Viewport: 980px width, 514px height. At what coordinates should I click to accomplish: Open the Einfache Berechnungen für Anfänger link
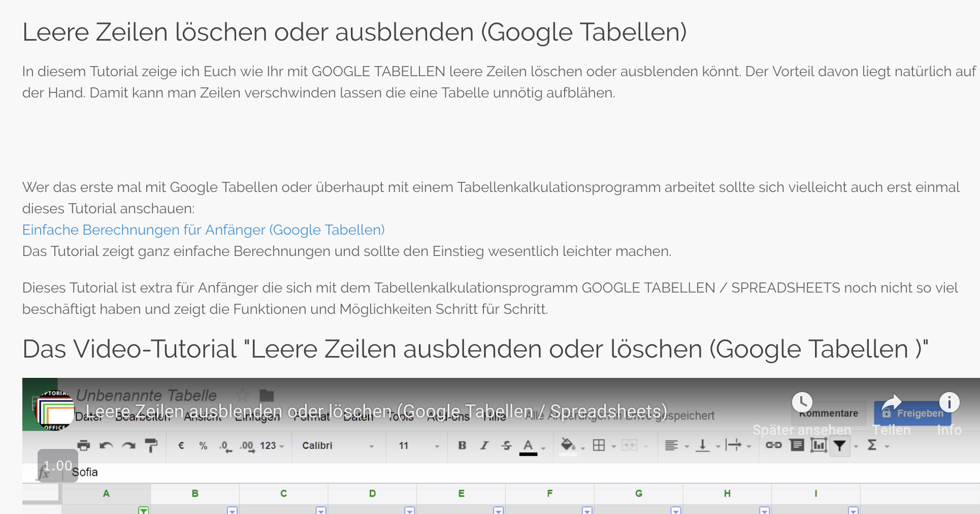point(203,230)
